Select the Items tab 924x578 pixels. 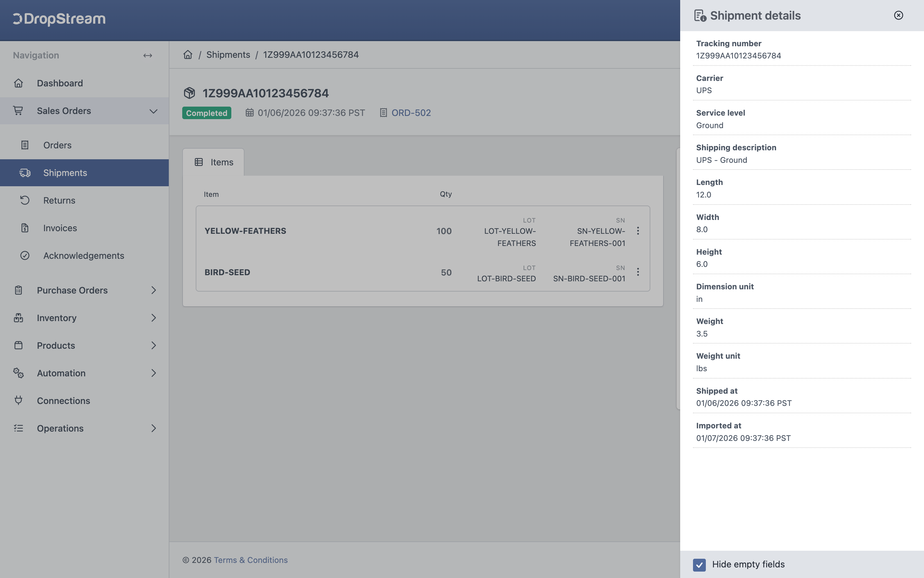213,162
